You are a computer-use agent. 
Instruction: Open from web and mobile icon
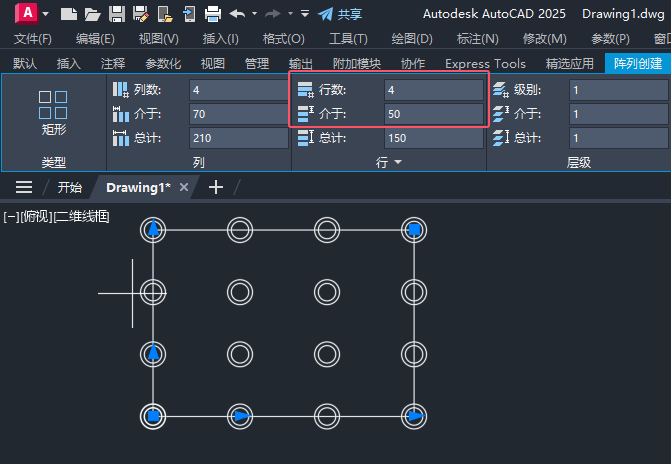click(x=165, y=14)
